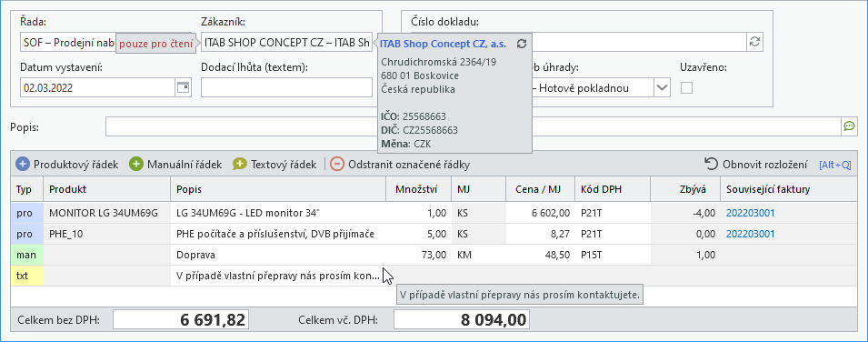Add a Produktový řádek
Viewport: 868px width, 342px height.
67,164
